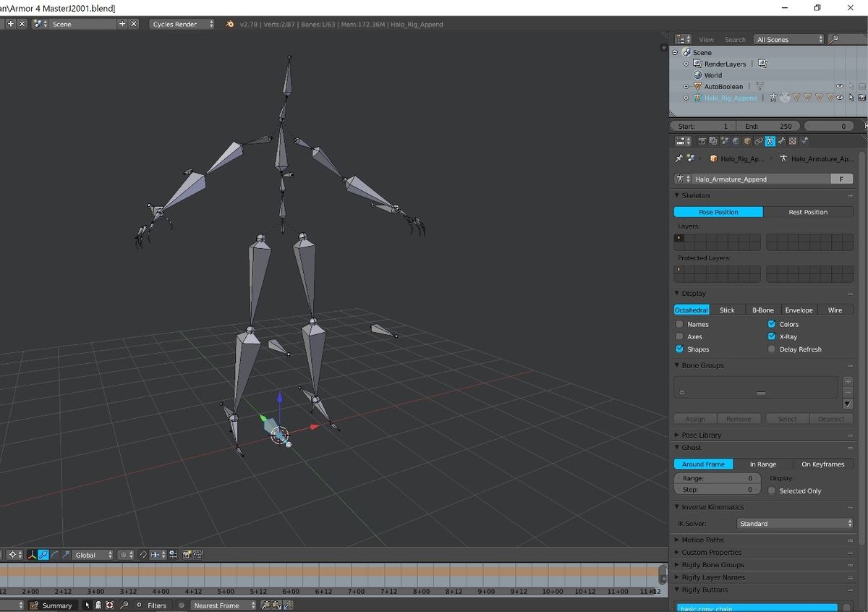This screenshot has height=612, width=868.
Task: Expand the Pose Library panel
Action: pyautogui.click(x=701, y=435)
